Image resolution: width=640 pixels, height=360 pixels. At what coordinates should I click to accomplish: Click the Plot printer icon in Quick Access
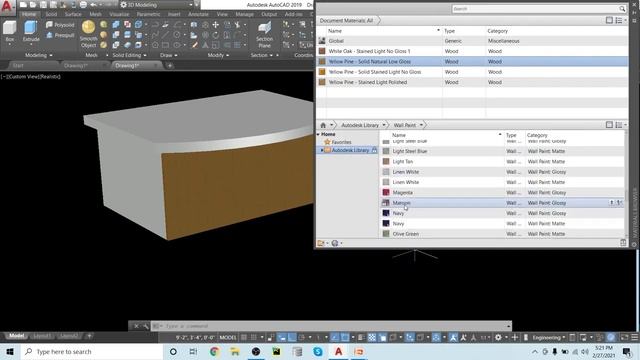pos(83,5)
